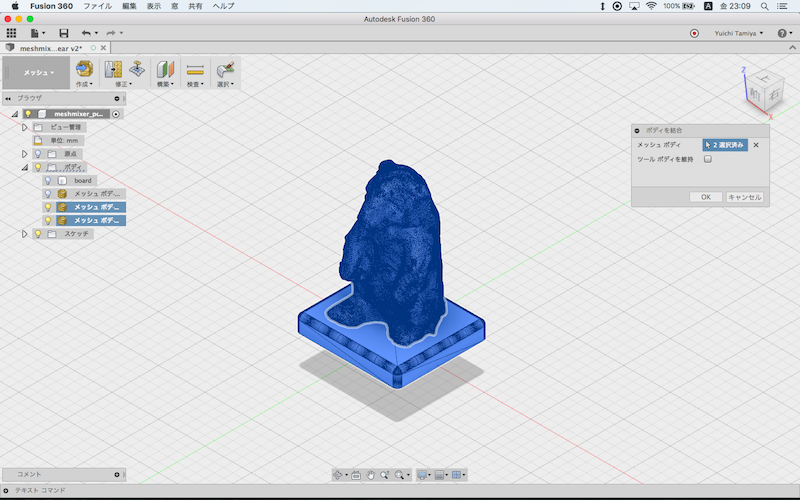Select the Zoom magnifier tool
Viewport: 800px width, 500px height.
tap(385, 475)
